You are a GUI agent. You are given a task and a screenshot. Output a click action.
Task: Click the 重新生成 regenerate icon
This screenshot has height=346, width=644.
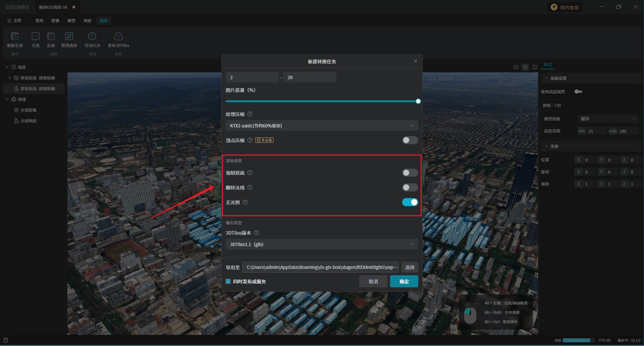point(15,37)
